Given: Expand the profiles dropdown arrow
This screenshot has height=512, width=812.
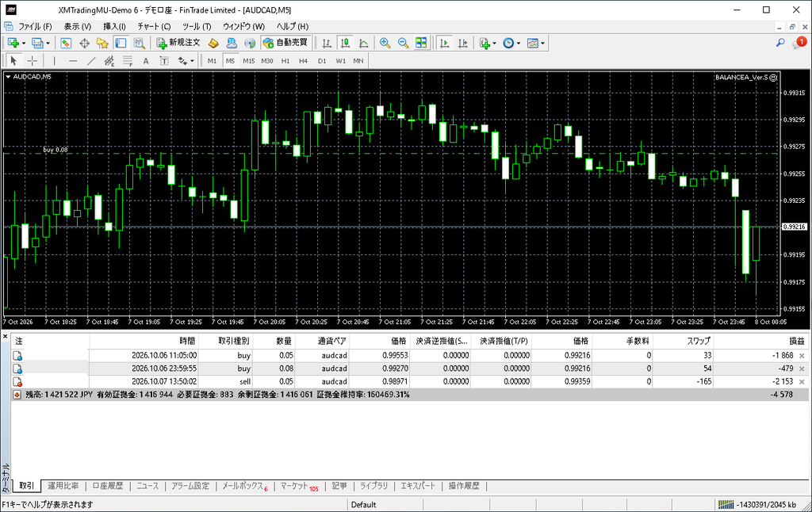Looking at the screenshot, I should [x=48, y=43].
